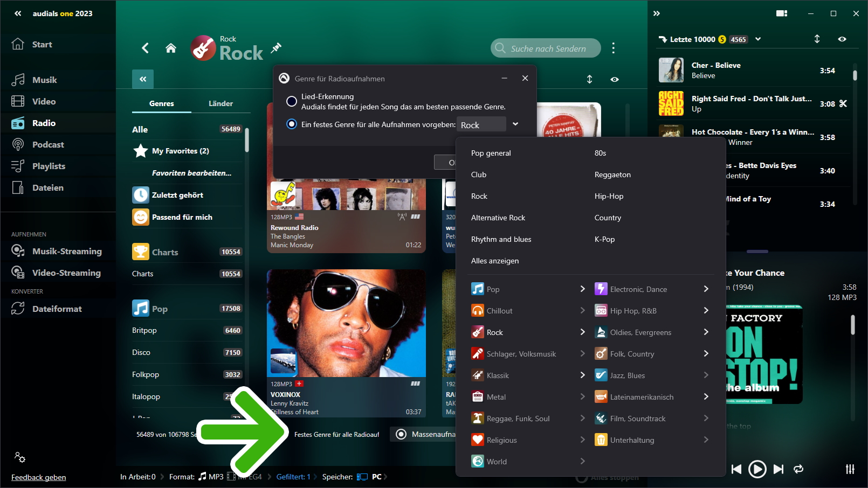Image resolution: width=868 pixels, height=488 pixels.
Task: Select Cher - Believe track
Action: pyautogui.click(x=753, y=70)
